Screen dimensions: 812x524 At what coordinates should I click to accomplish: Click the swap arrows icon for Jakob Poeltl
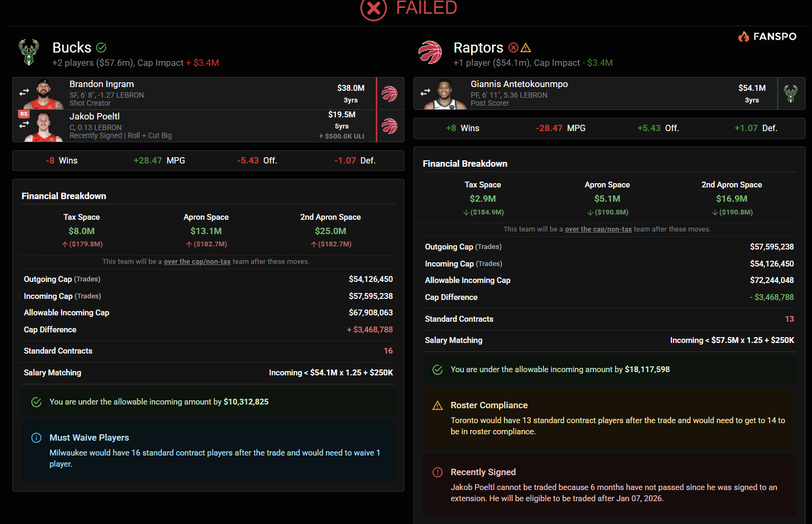click(24, 125)
